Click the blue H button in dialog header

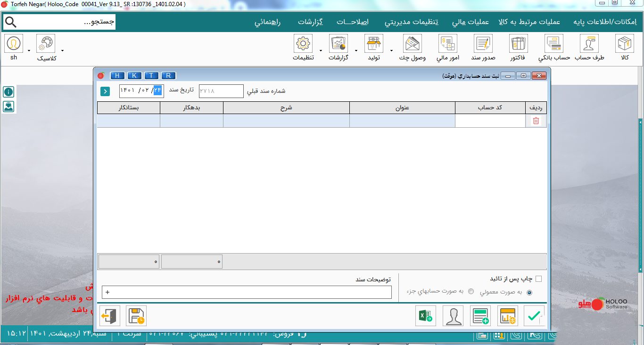pyautogui.click(x=117, y=76)
